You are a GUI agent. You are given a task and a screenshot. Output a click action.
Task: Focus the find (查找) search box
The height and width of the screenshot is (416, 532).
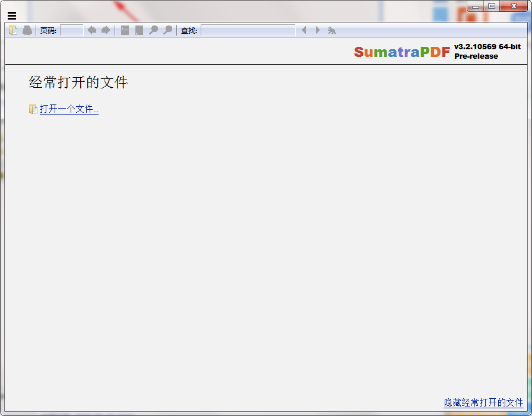click(x=248, y=30)
